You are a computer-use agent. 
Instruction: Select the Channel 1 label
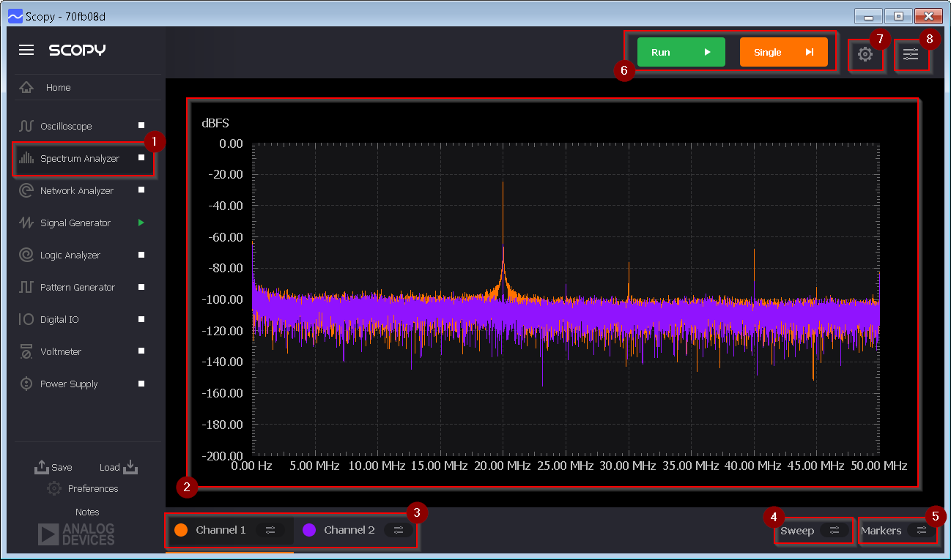(221, 530)
